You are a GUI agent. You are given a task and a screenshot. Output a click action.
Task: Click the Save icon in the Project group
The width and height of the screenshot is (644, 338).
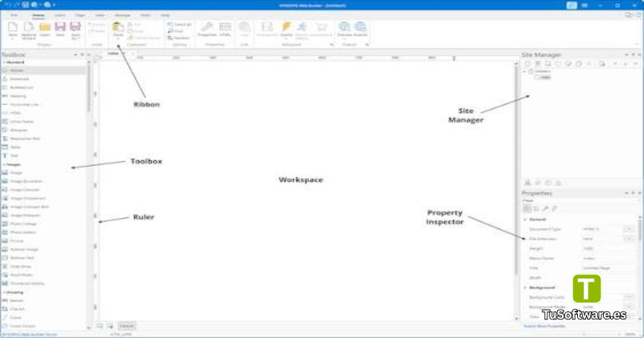tap(60, 29)
